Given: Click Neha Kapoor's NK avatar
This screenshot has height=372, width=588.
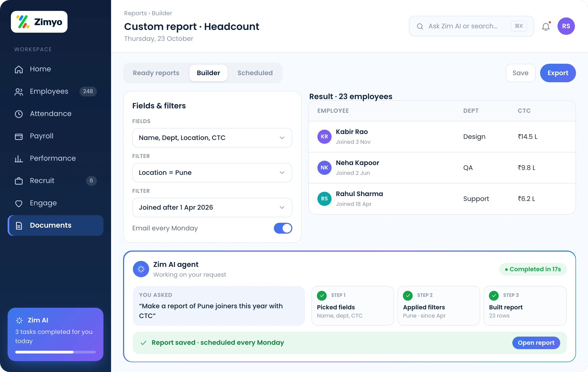Looking at the screenshot, I should (324, 167).
